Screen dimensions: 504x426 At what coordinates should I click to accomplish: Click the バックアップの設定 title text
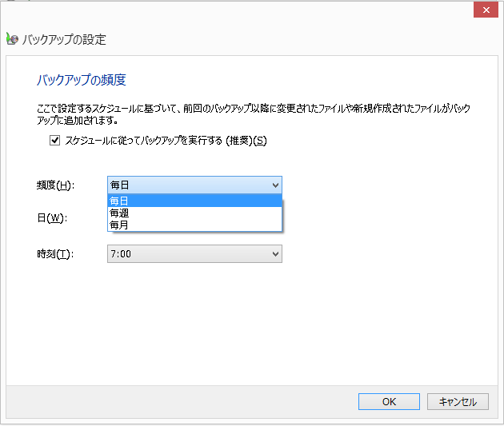(x=64, y=39)
